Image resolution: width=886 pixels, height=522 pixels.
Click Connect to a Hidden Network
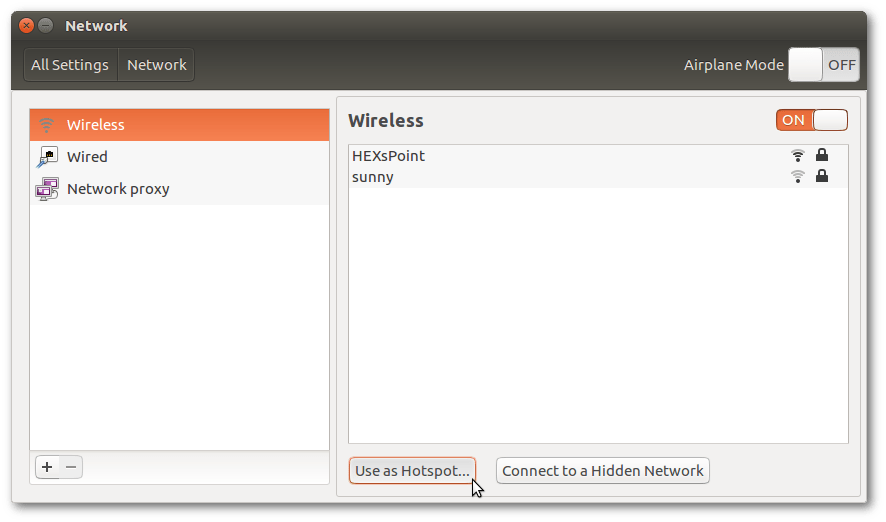click(602, 471)
